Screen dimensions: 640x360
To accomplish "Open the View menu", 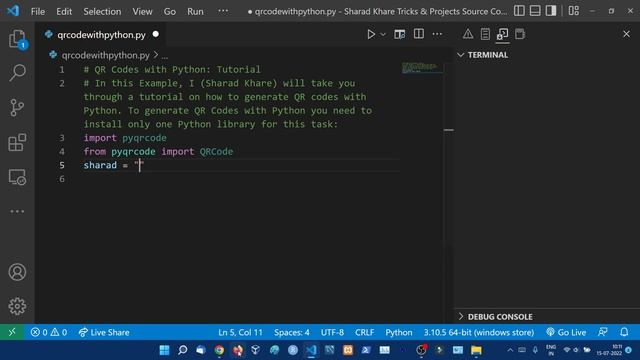I will pyautogui.click(x=142, y=11).
